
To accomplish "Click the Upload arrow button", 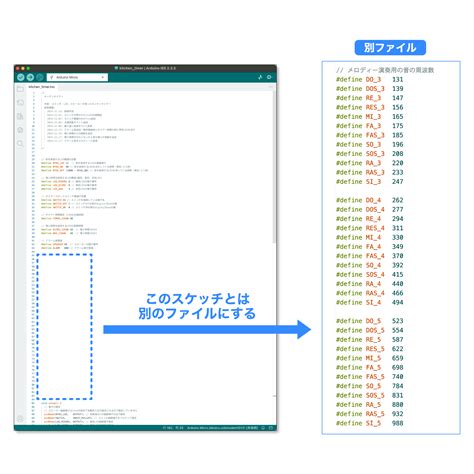I will click(x=30, y=77).
